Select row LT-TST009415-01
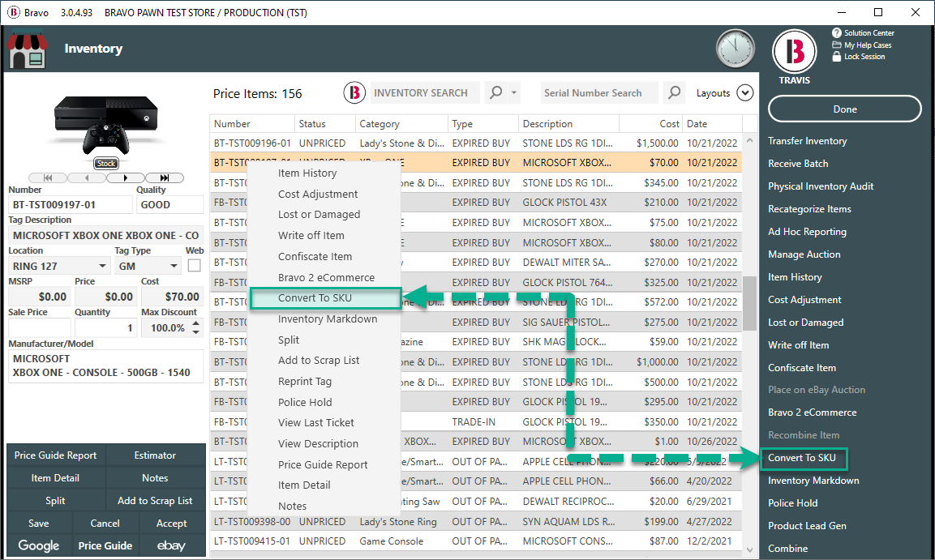This screenshot has width=935, height=560. pos(476,541)
